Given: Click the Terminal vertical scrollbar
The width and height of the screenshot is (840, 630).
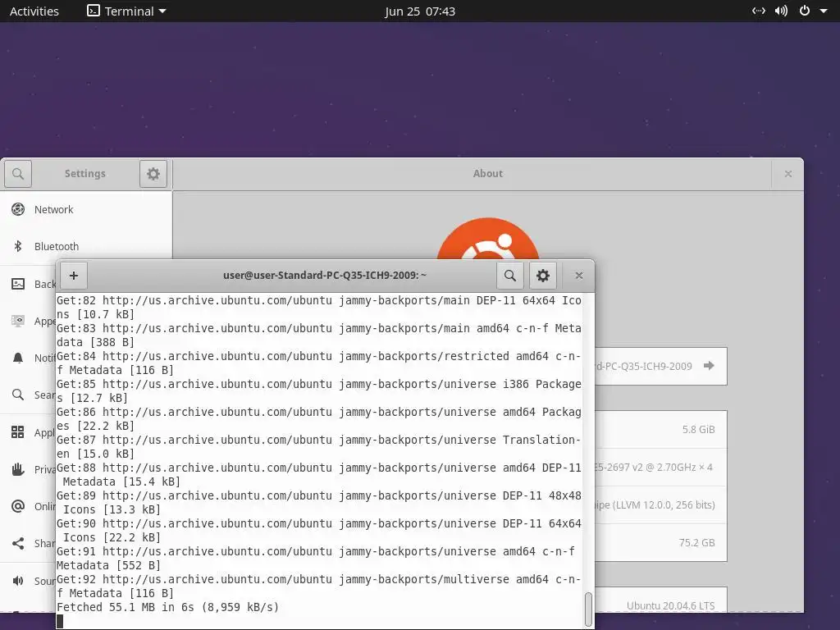Looking at the screenshot, I should [588, 609].
